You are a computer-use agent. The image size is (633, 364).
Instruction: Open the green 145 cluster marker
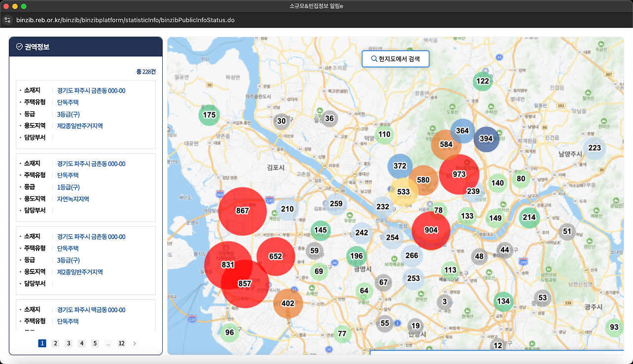pos(320,230)
